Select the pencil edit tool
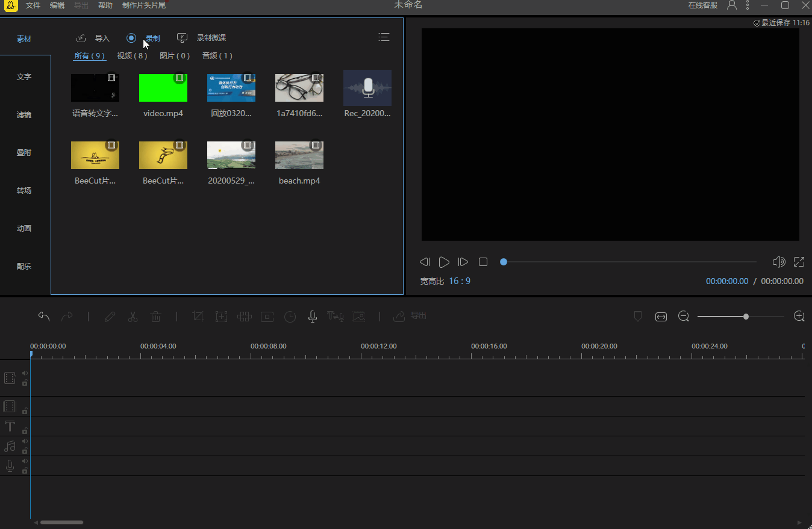Viewport: 812px width, 529px height. pos(110,317)
